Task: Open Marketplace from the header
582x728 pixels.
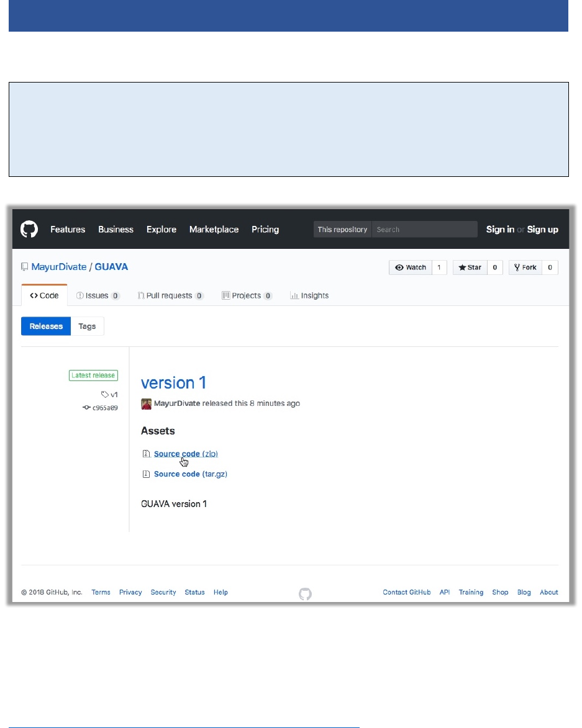Action: click(214, 230)
